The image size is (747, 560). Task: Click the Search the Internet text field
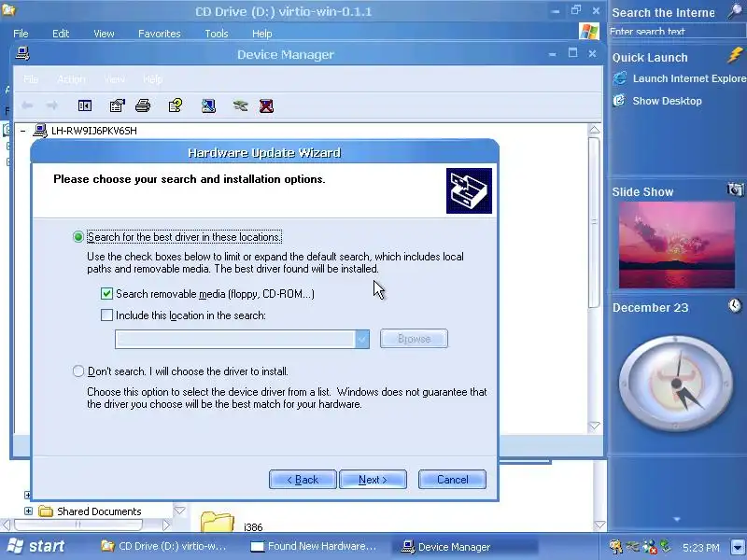[676, 32]
